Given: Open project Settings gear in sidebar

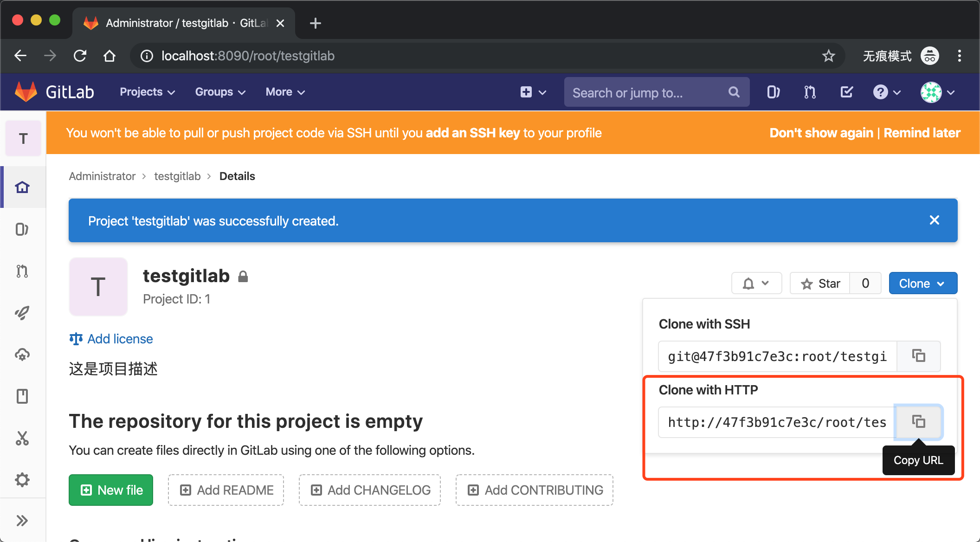Looking at the screenshot, I should tap(22, 480).
